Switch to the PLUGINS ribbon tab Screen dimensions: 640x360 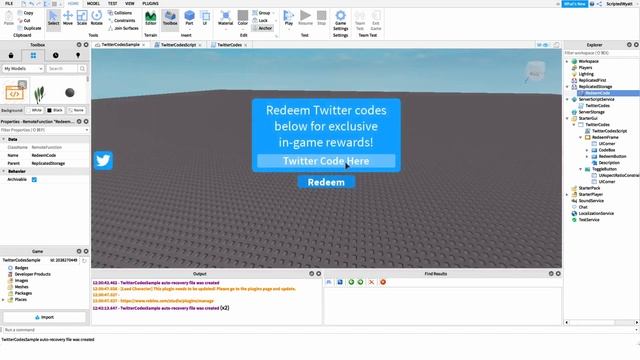150,3
